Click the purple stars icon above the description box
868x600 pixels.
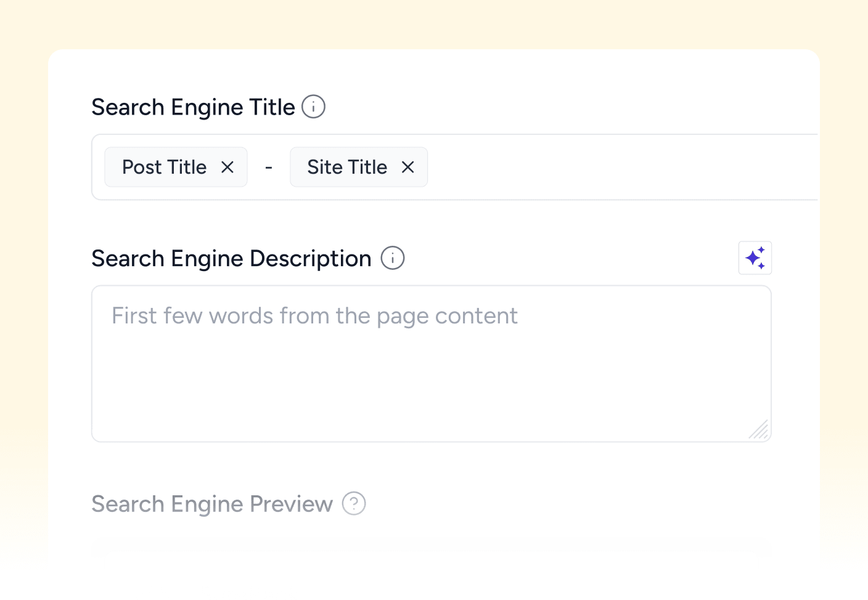pyautogui.click(x=755, y=257)
